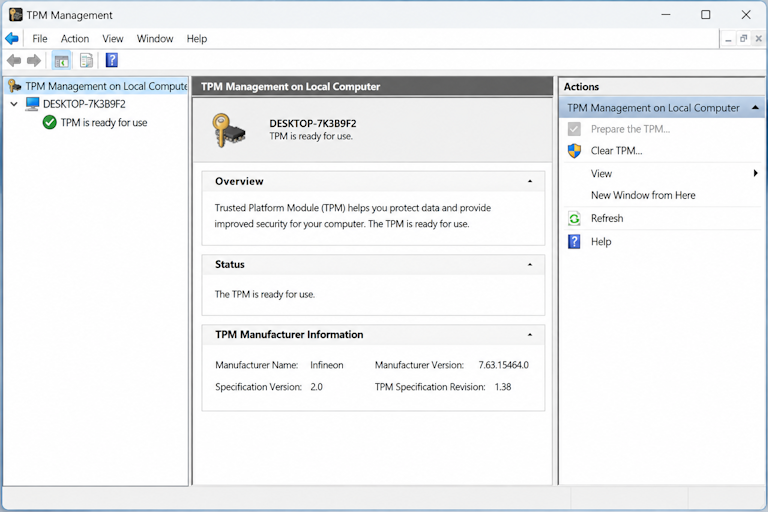This screenshot has width=768, height=512.
Task: Click the Forward arrow in the toolbar
Action: click(x=34, y=61)
